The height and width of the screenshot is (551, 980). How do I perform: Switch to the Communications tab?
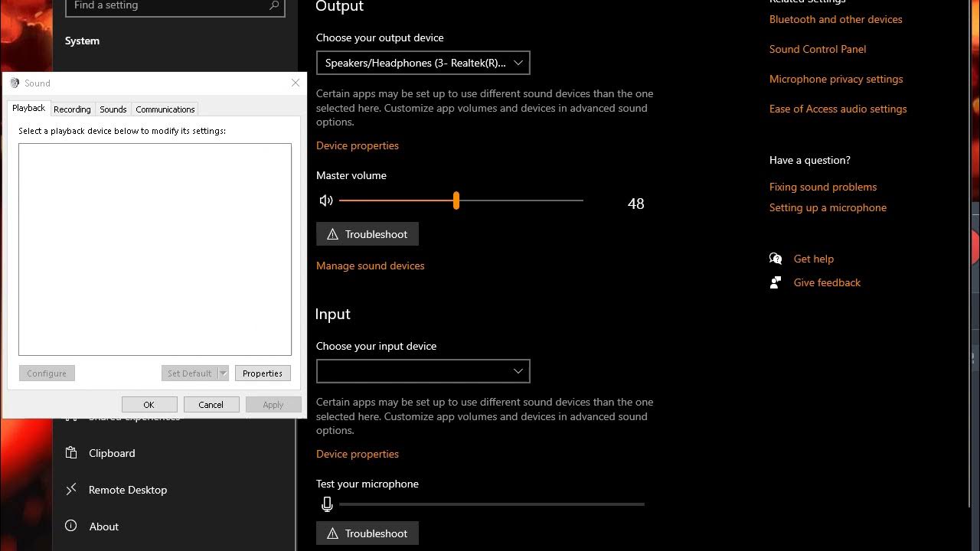(165, 109)
